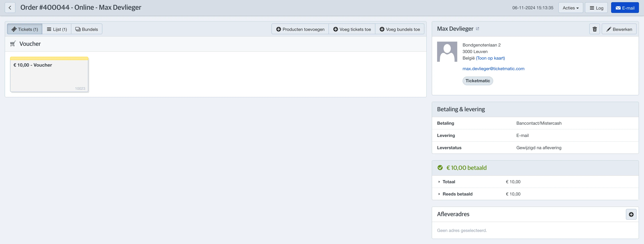Click the customer avatar image
The height and width of the screenshot is (244, 644).
(x=447, y=52)
